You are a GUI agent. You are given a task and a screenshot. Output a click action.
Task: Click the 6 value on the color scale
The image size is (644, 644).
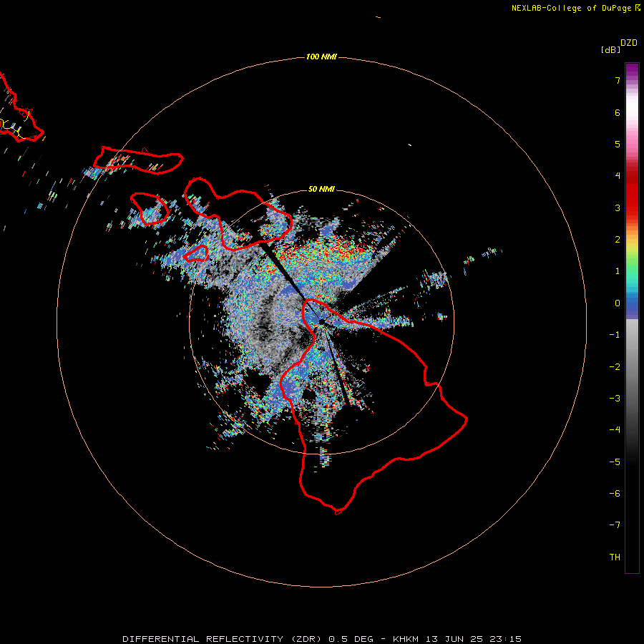[x=618, y=112]
